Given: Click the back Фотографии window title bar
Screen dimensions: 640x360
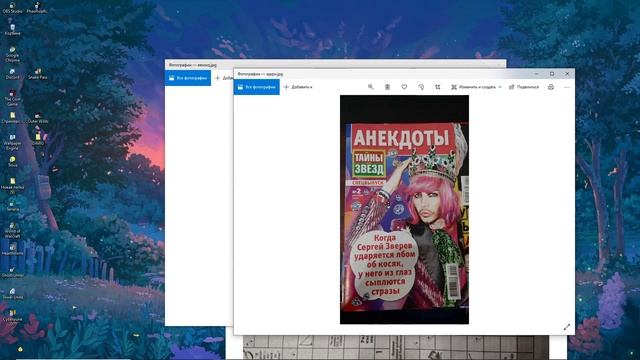Looking at the screenshot, I should point(335,64).
